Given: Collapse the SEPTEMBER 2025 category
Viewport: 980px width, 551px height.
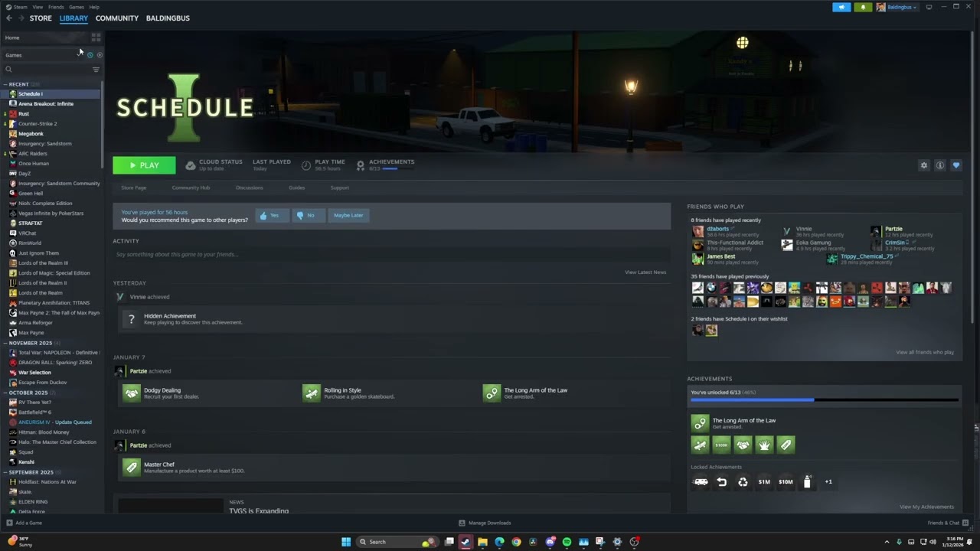Looking at the screenshot, I should (5, 472).
